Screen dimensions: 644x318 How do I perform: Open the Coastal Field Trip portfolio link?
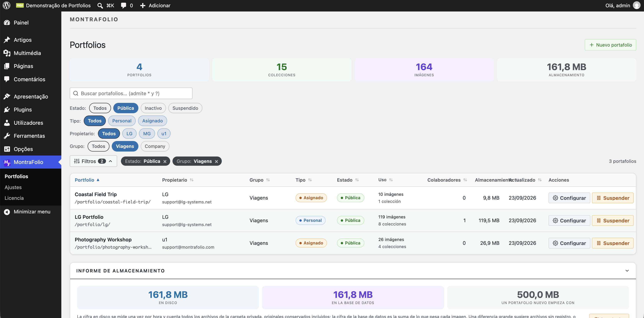(x=95, y=194)
